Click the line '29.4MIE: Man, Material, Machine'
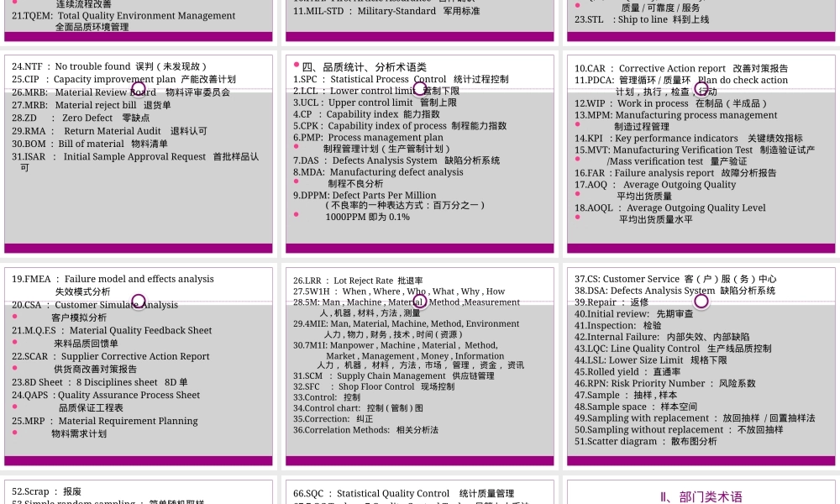The height and width of the screenshot is (504, 840). click(x=406, y=323)
